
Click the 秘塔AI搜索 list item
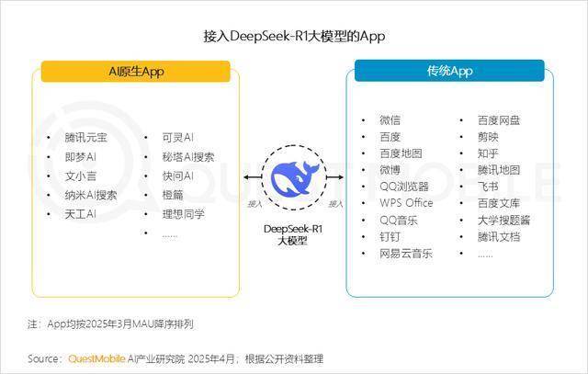click(188, 157)
